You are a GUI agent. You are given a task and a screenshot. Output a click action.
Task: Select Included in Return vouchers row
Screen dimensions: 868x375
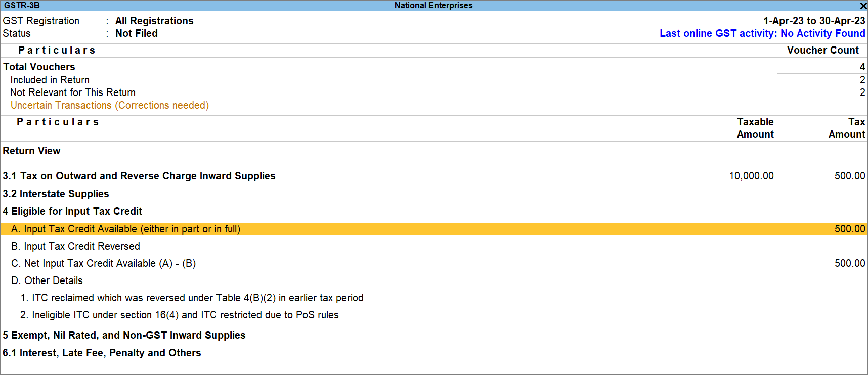[x=50, y=80]
